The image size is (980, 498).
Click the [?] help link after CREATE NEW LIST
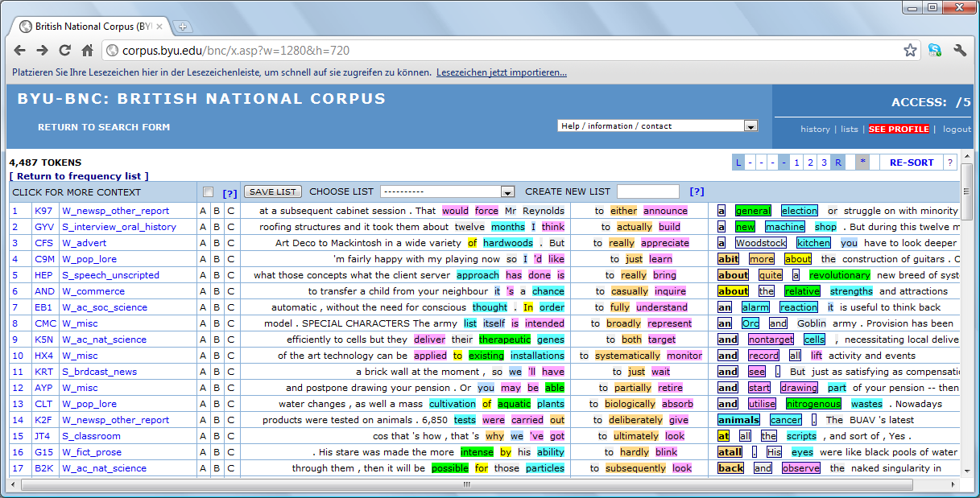[697, 191]
